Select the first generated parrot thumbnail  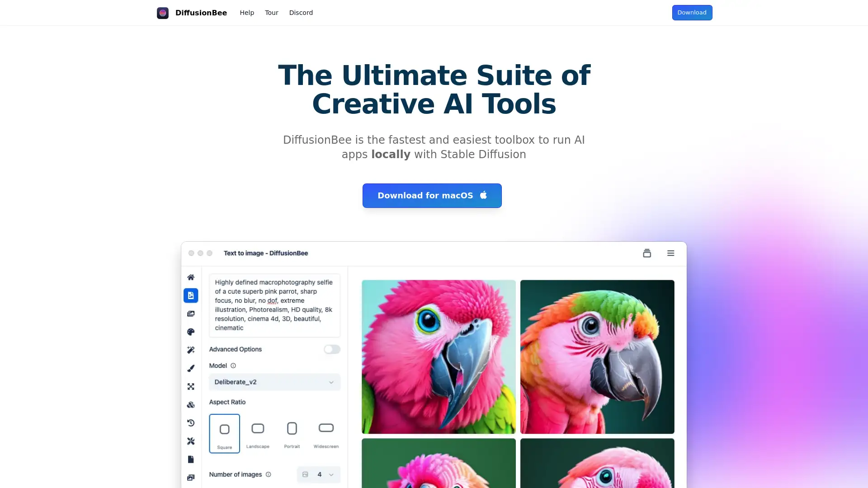click(x=438, y=357)
